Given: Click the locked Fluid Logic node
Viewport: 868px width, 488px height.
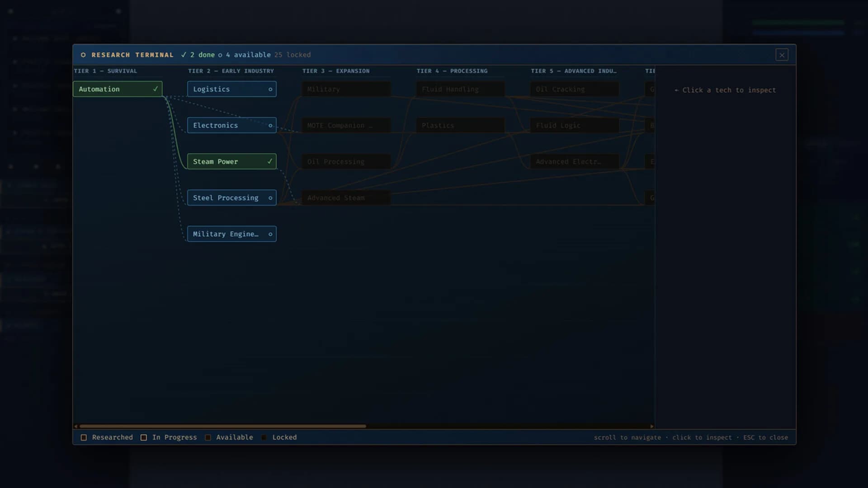Looking at the screenshot, I should point(575,125).
